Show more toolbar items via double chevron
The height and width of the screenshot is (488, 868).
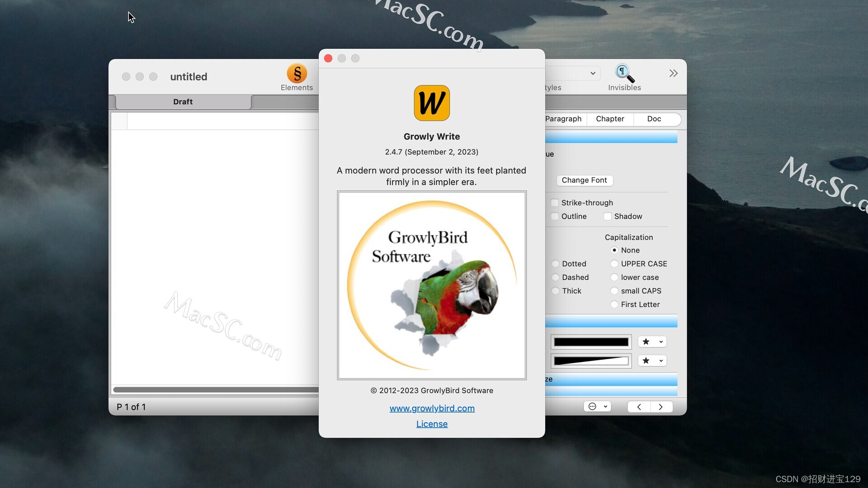coord(673,73)
